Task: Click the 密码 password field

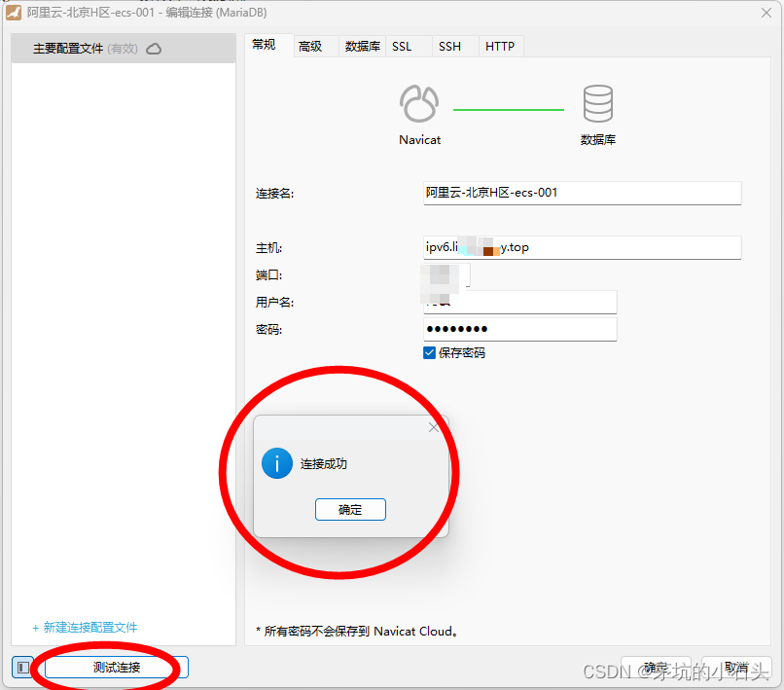Action: coord(520,329)
